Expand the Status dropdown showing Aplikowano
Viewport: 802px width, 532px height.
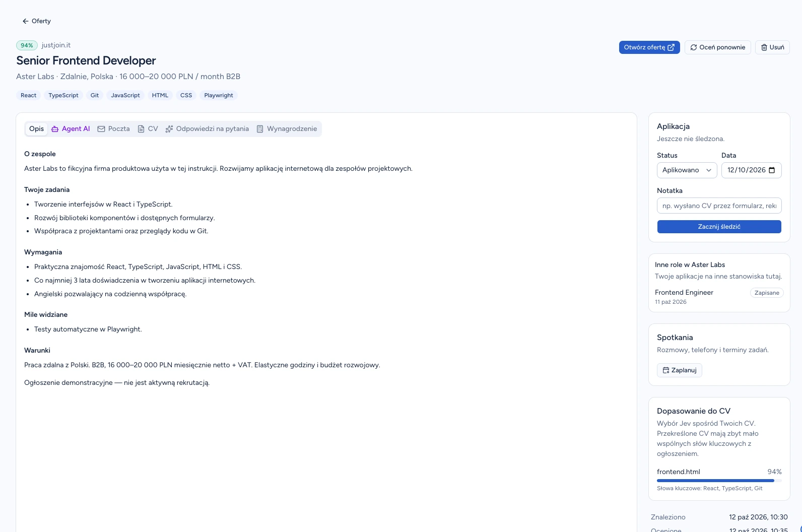(x=687, y=170)
